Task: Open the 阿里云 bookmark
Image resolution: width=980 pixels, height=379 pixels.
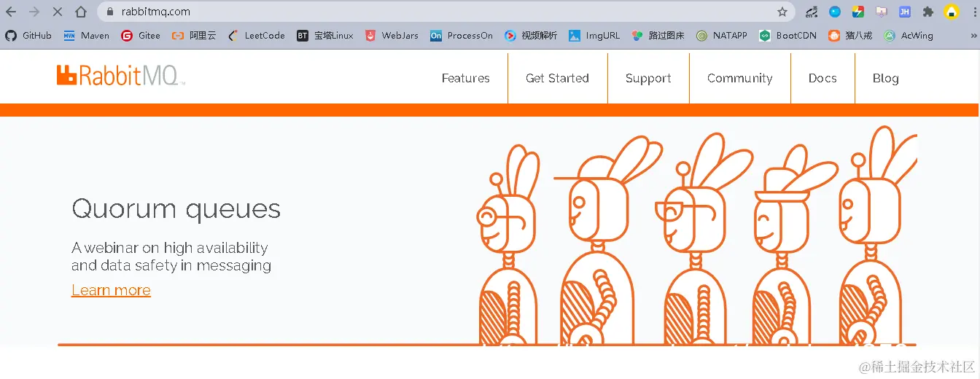Action: [x=194, y=35]
